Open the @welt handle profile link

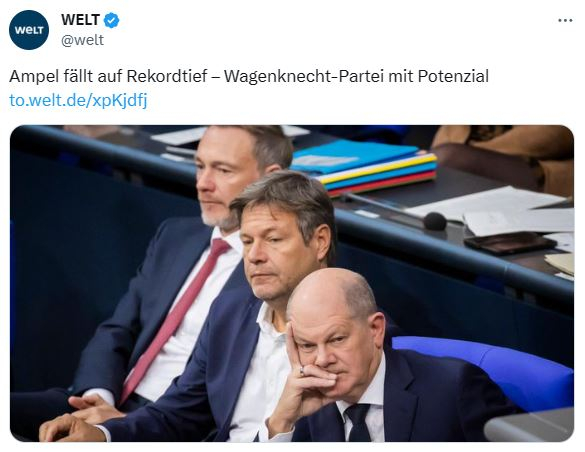[x=82, y=40]
